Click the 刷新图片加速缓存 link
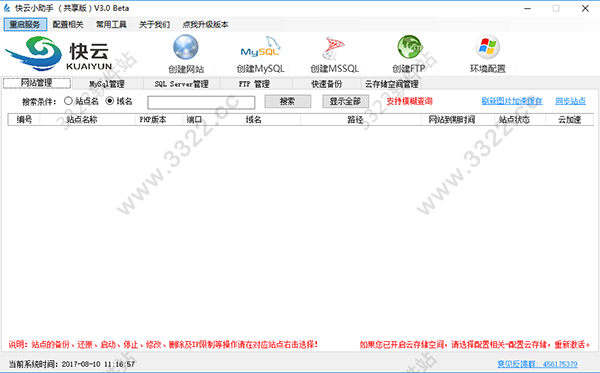The height and width of the screenshot is (373, 600). [512, 101]
